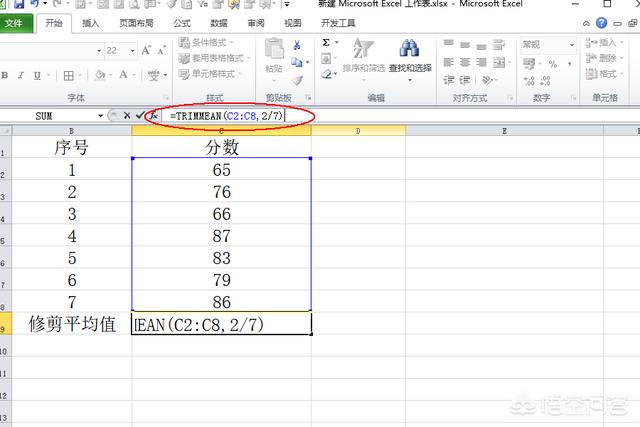Select cell containing 87
The width and height of the screenshot is (640, 427).
tap(222, 236)
